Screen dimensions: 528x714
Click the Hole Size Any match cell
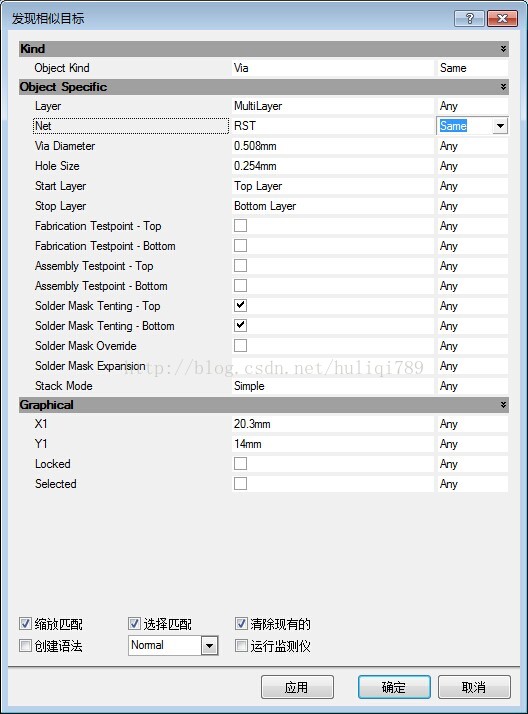tap(472, 166)
